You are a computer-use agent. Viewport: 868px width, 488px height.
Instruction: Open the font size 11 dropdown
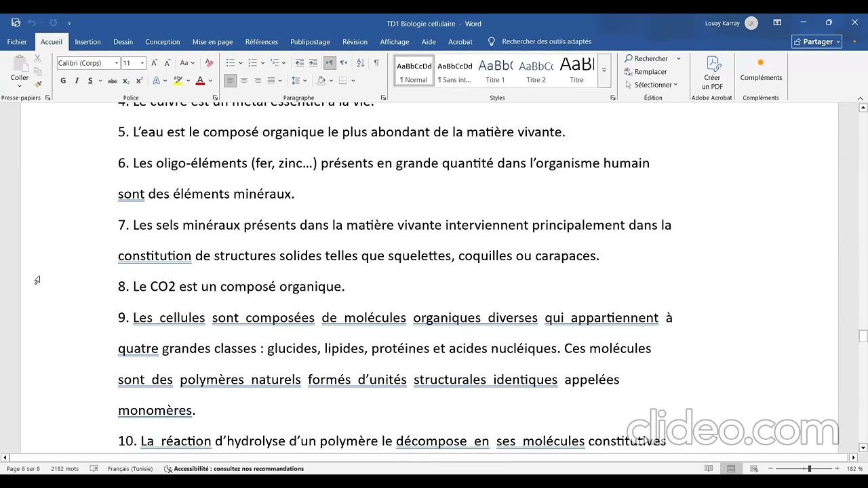pos(142,63)
